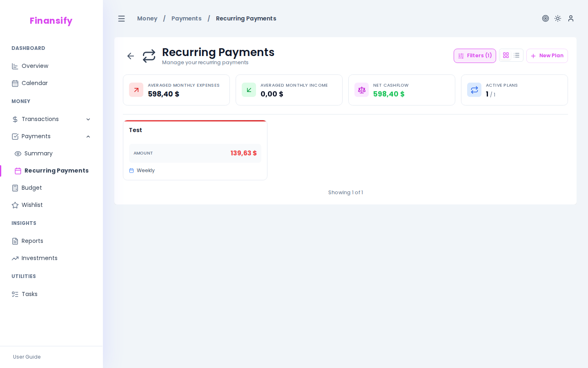Go to Money in the breadcrumb
The image size is (588, 368).
click(147, 18)
